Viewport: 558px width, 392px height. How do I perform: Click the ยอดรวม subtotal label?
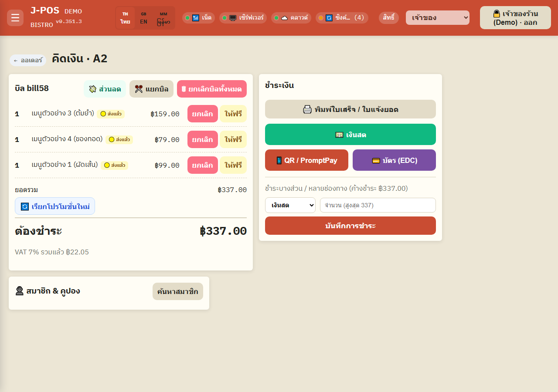26,190
